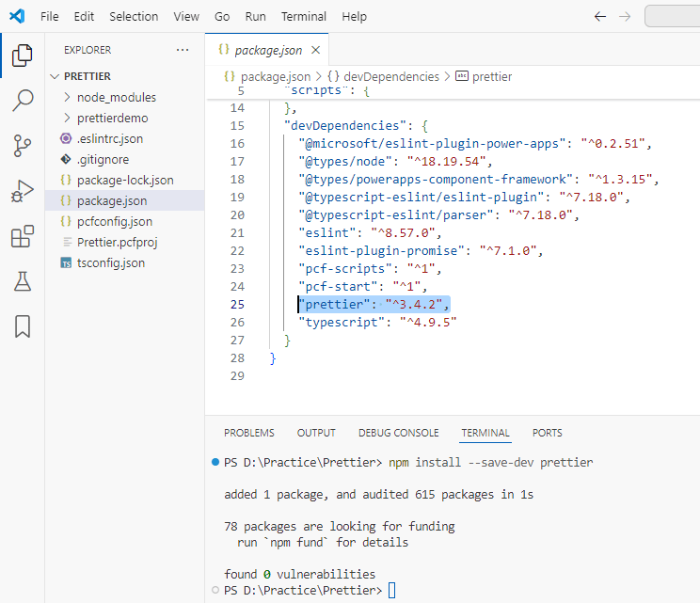Open Run and Debug view
This screenshot has width=700, height=603.
22,191
